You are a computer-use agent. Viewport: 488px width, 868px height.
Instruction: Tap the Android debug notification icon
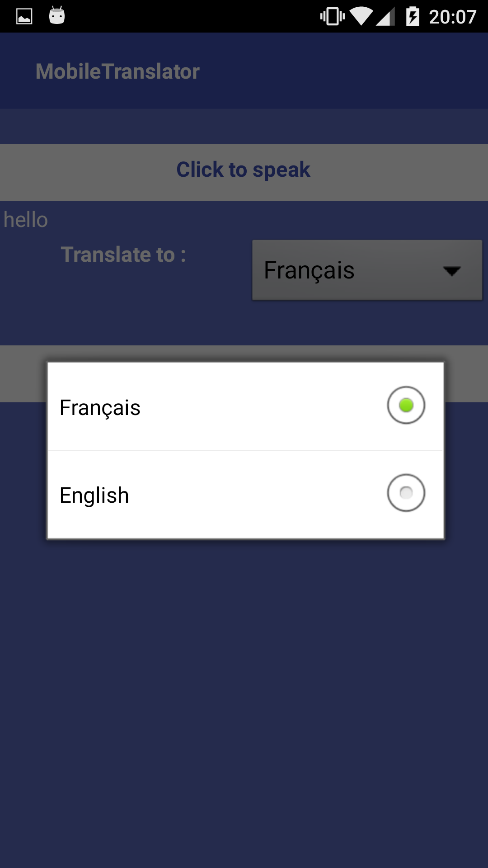pyautogui.click(x=57, y=15)
